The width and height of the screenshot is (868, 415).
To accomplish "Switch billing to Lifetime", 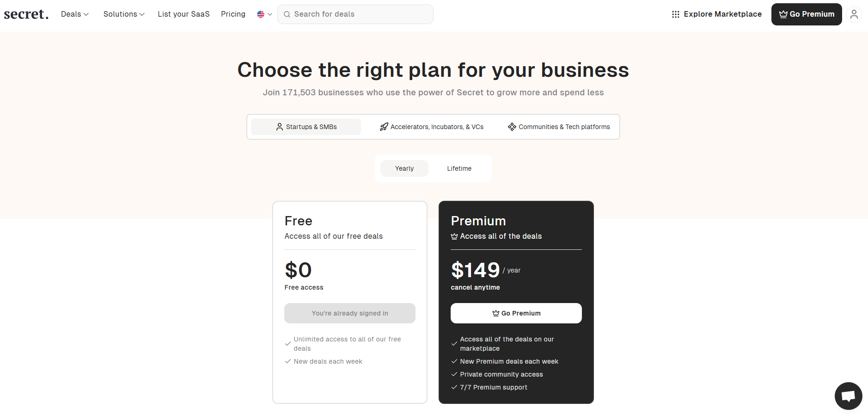I will [x=459, y=168].
